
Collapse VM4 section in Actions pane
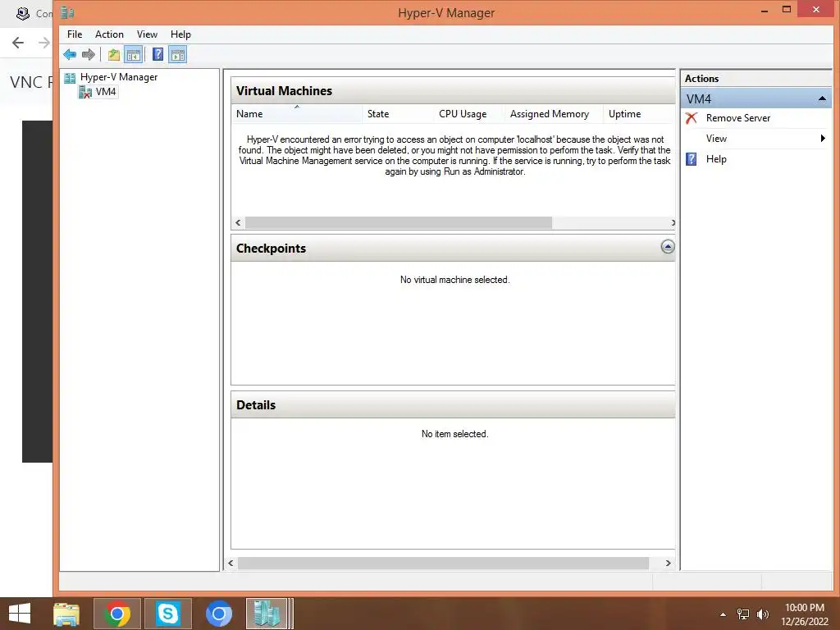[822, 98]
